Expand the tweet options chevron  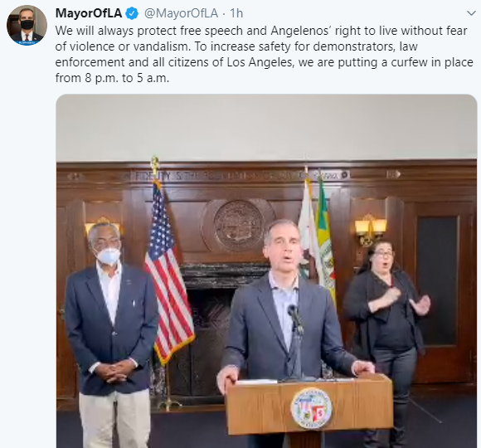471,13
